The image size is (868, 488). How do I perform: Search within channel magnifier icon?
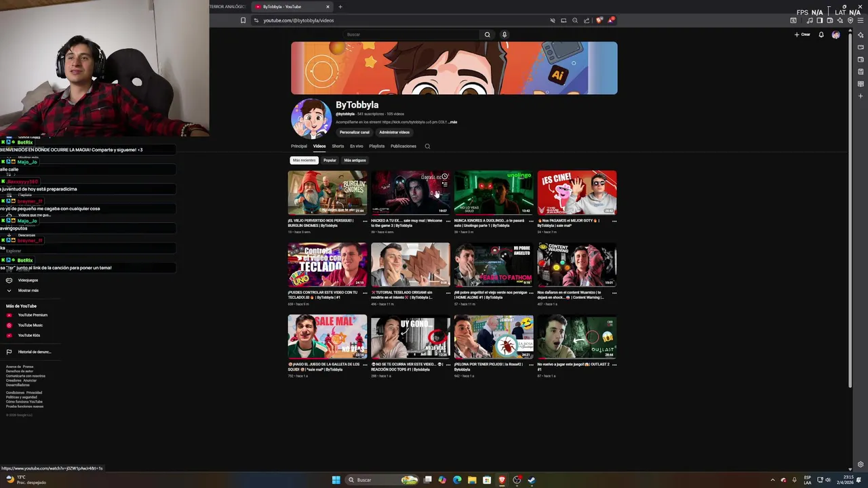coord(427,146)
